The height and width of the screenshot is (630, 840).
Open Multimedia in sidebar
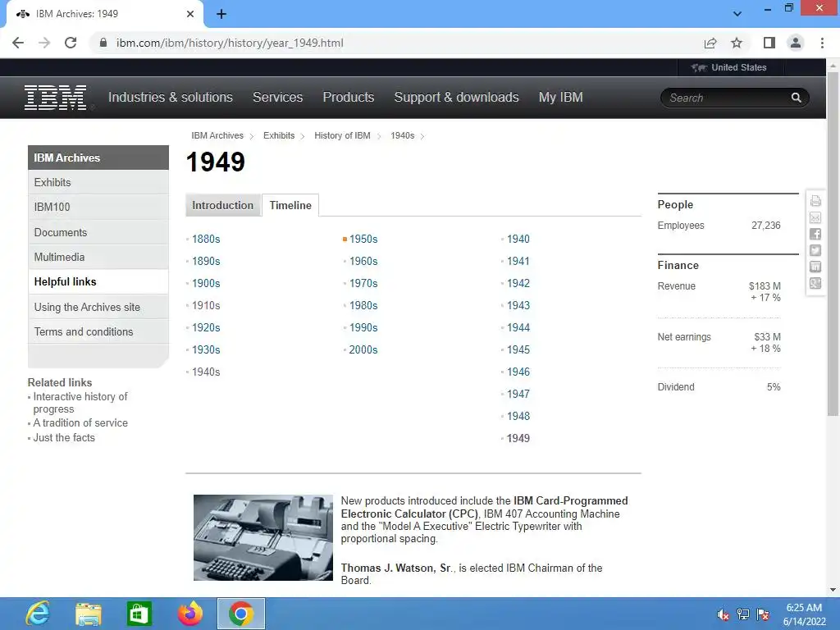[x=98, y=257]
